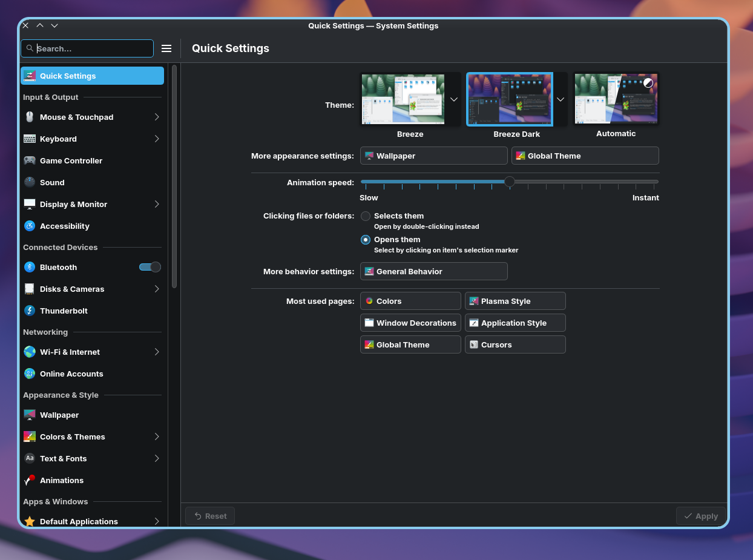753x560 pixels.
Task: Expand the Text & Fonts chevron
Action: [x=157, y=458]
